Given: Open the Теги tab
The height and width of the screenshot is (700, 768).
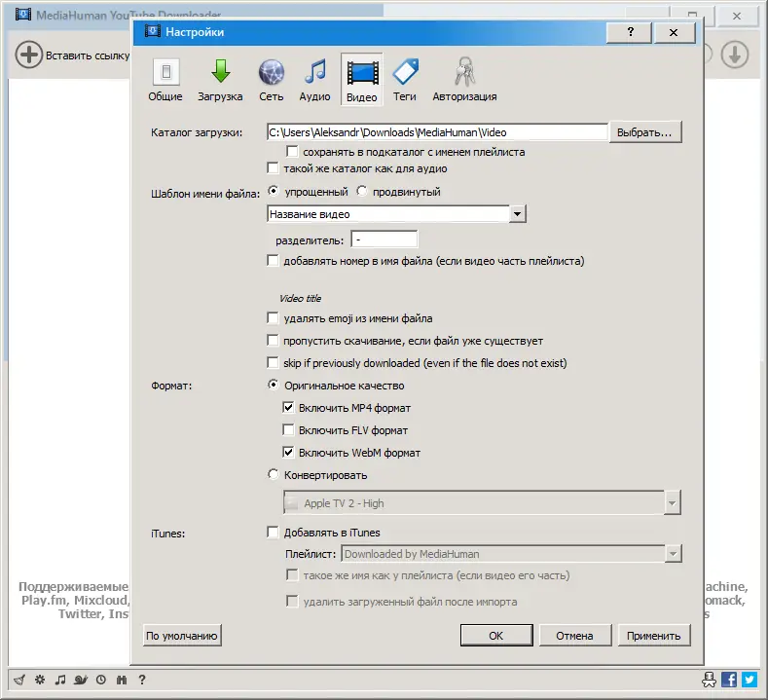Looking at the screenshot, I should tap(405, 80).
